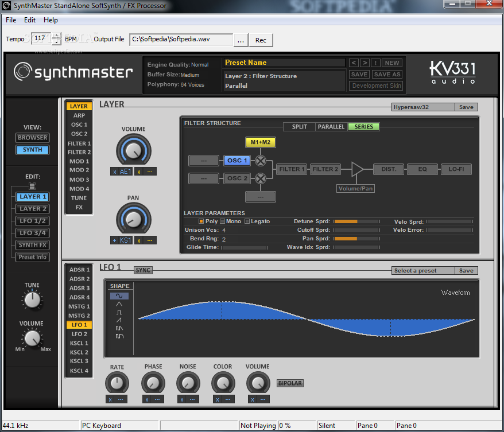Click the SAVE preset button

359,75
